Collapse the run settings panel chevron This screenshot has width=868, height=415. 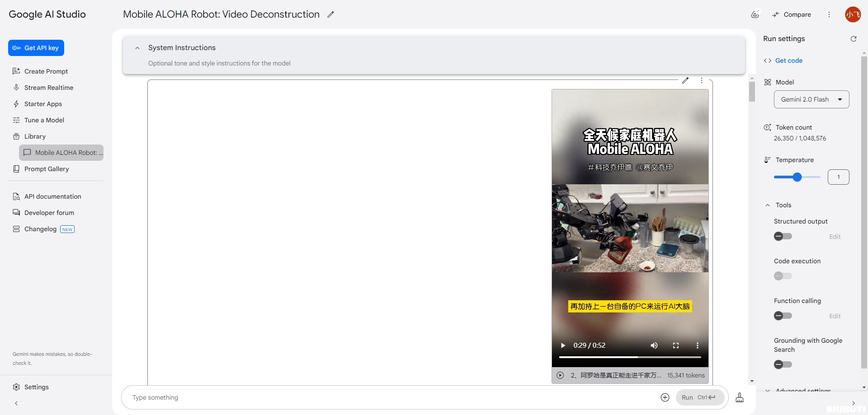(x=854, y=403)
